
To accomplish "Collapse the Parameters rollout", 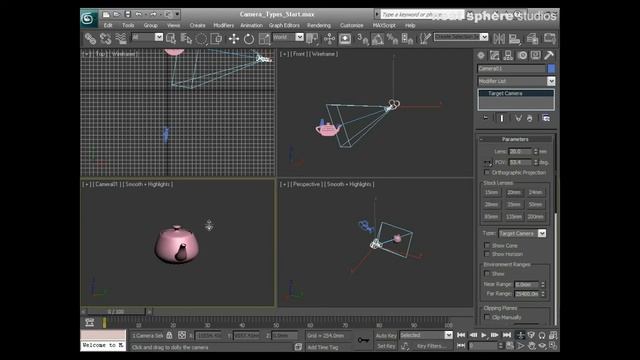I will click(x=515, y=139).
